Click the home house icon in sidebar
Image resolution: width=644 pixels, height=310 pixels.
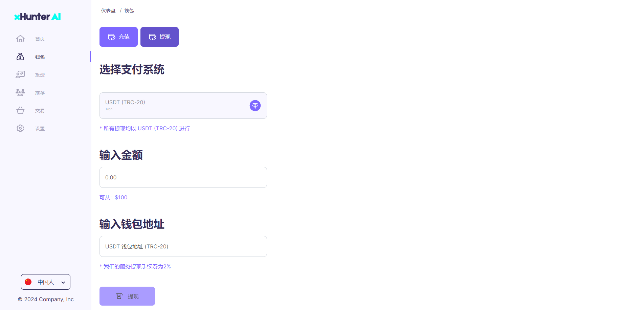(20, 39)
